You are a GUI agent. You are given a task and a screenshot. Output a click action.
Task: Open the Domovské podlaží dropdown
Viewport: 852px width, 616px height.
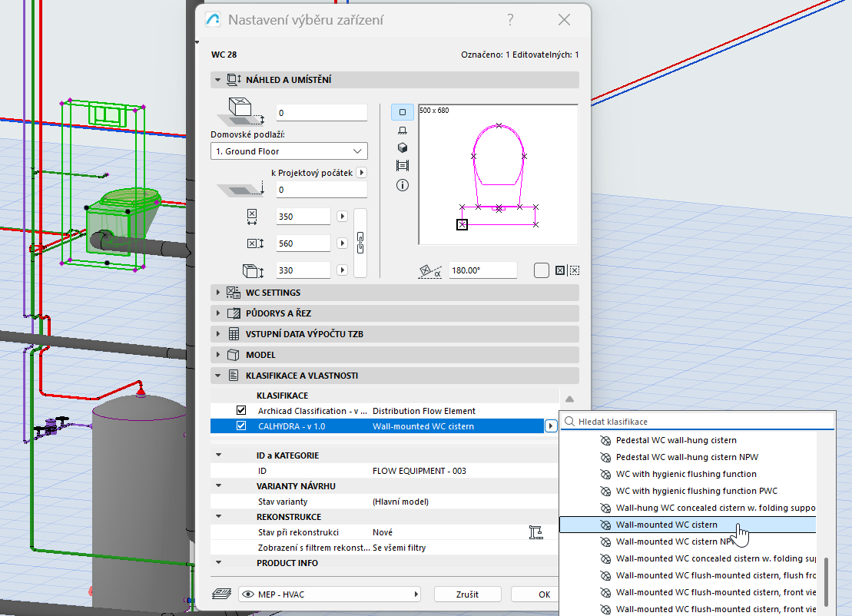click(289, 151)
